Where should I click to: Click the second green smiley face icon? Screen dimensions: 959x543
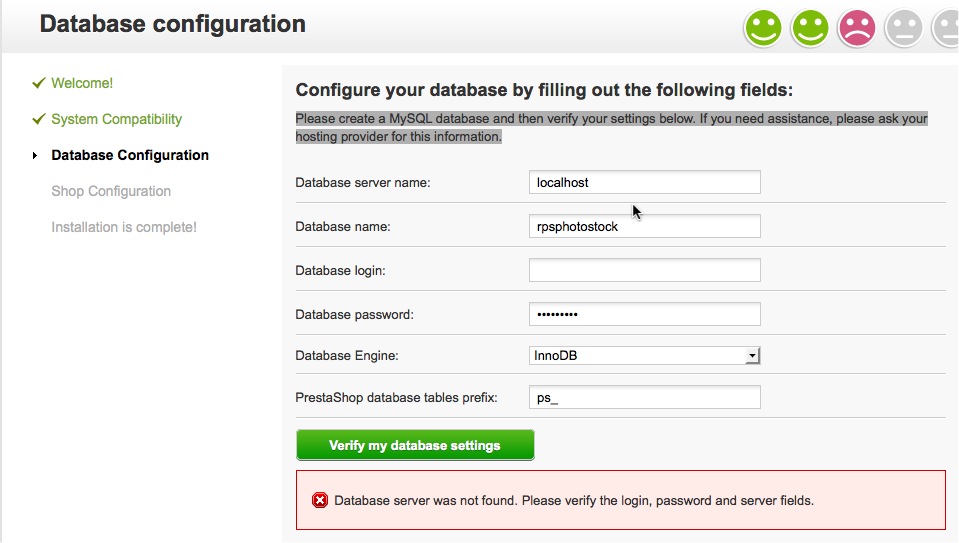[810, 27]
